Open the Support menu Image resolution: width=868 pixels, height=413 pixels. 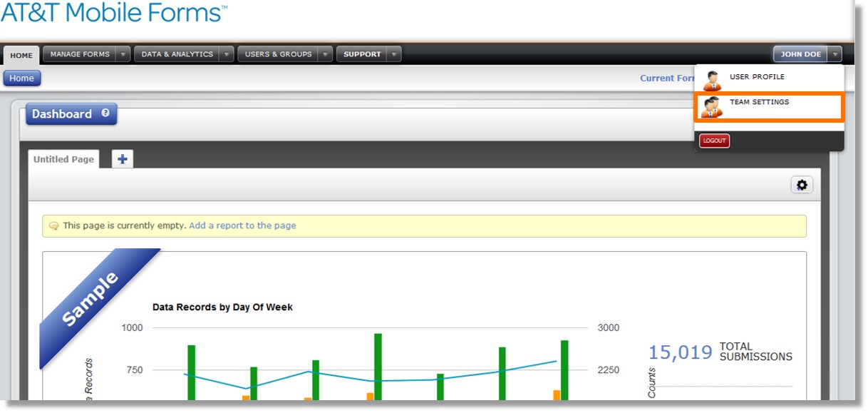(362, 54)
